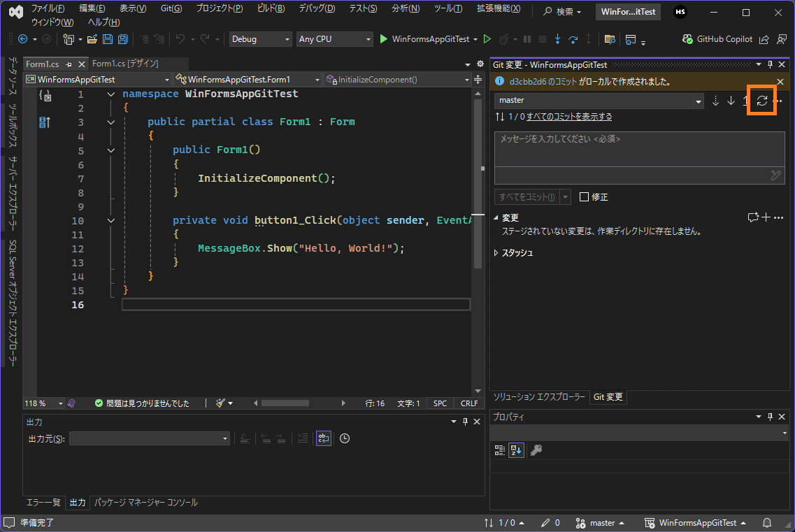Switch to the Form1.cs [デザイン] tab
The width and height of the screenshot is (795, 532).
[x=126, y=64]
